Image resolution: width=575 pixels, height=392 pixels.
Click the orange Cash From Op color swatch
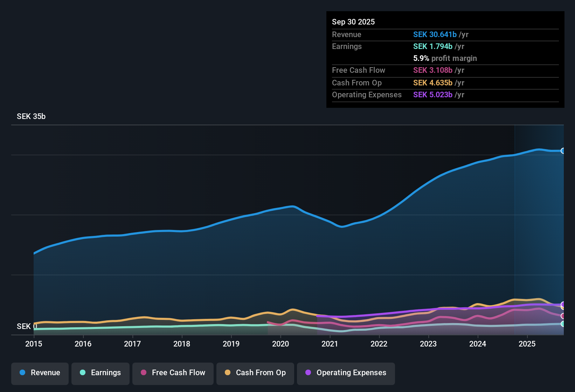[x=227, y=373]
